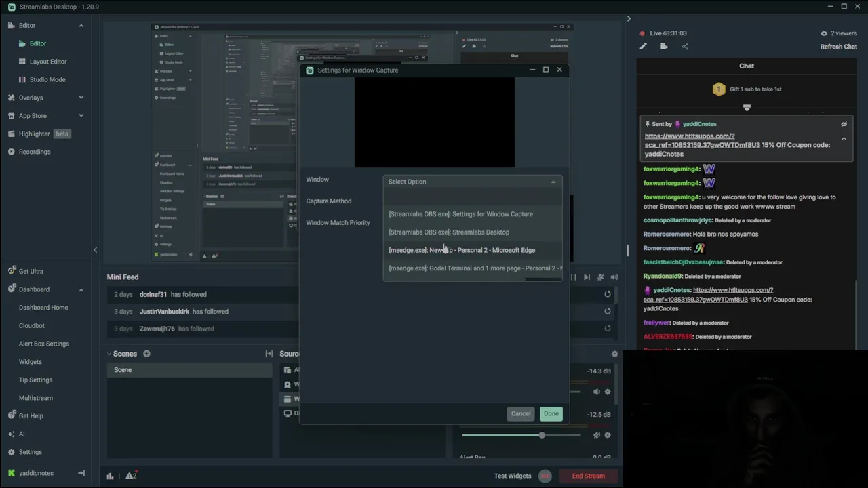This screenshot has height=488, width=868.
Task: Select the Scene item in Scenes list
Action: tap(190, 370)
